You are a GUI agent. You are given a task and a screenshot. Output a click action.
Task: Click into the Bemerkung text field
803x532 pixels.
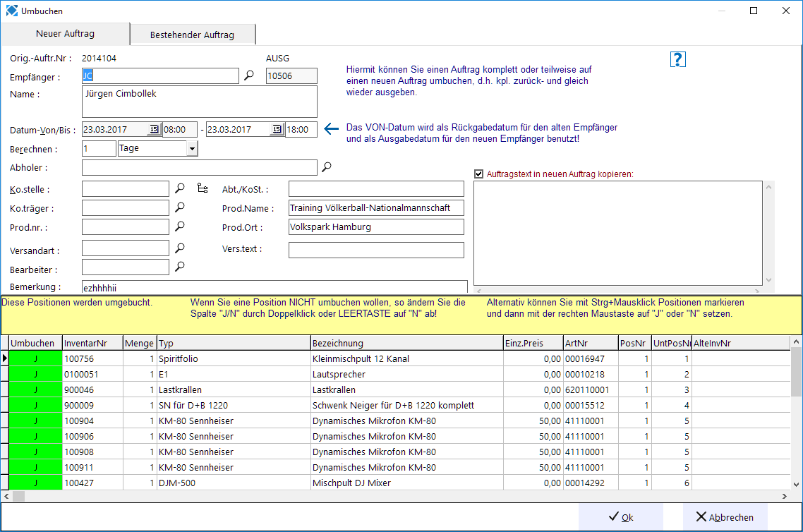tap(274, 287)
